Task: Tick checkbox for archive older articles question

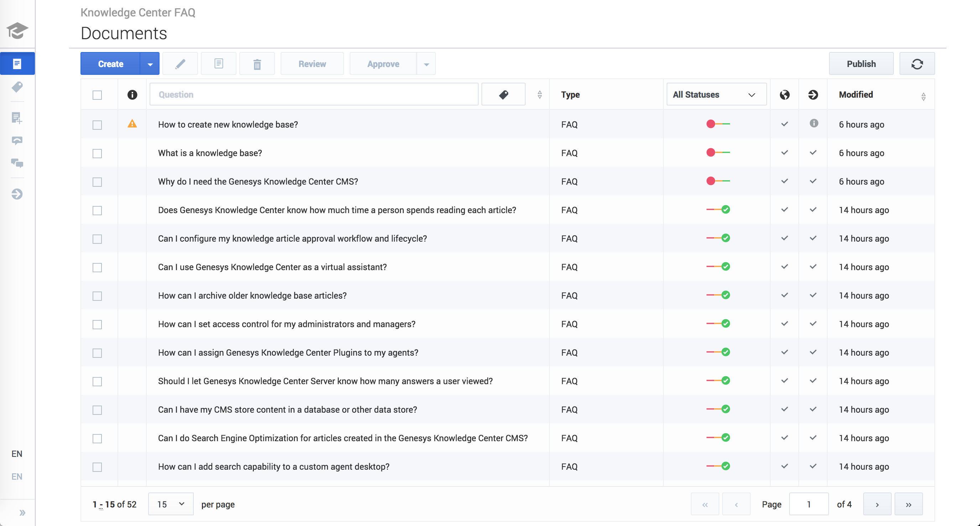Action: pos(97,296)
